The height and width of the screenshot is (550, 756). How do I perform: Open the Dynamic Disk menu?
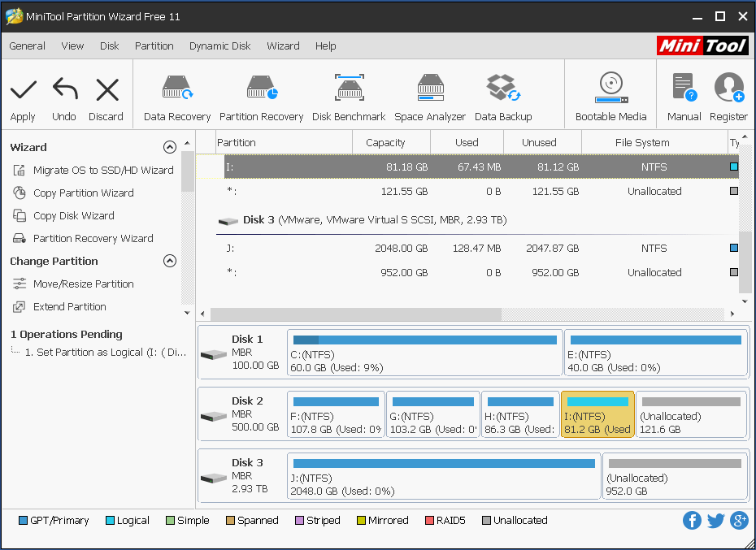[x=219, y=46]
